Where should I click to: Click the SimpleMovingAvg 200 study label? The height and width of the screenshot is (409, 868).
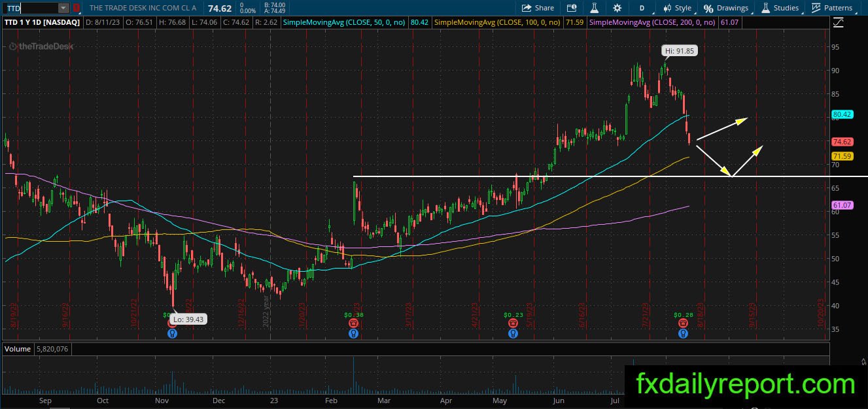pyautogui.click(x=653, y=22)
